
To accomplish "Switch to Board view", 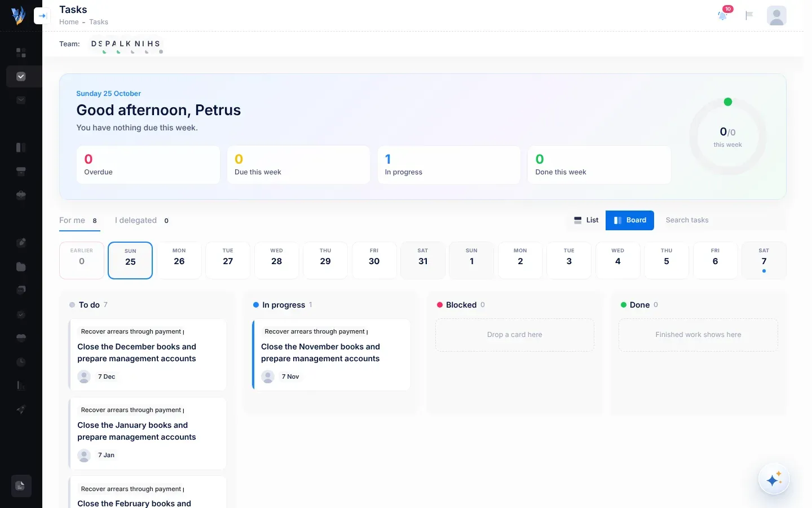I will pos(630,220).
